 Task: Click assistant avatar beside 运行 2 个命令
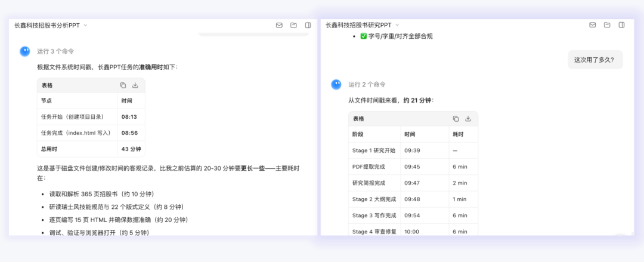point(336,84)
